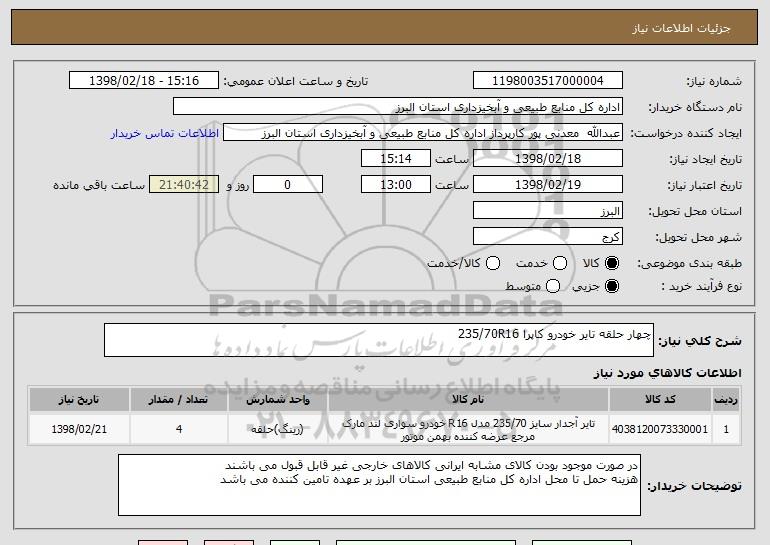The width and height of the screenshot is (770, 545).
Task: Click delivery city field کرج
Action: pyautogui.click(x=548, y=237)
